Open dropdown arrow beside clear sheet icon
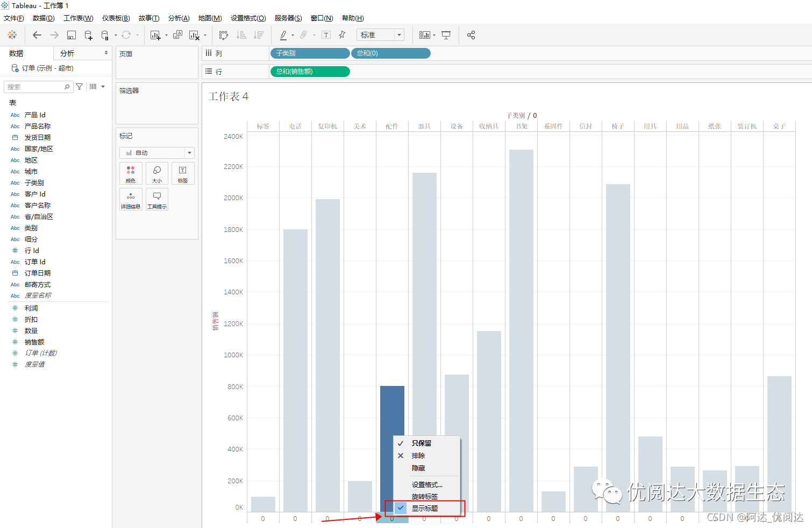The width and height of the screenshot is (812, 528). click(x=205, y=36)
